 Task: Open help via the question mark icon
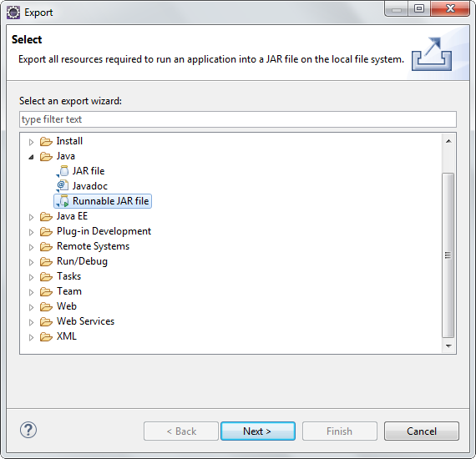(x=28, y=430)
